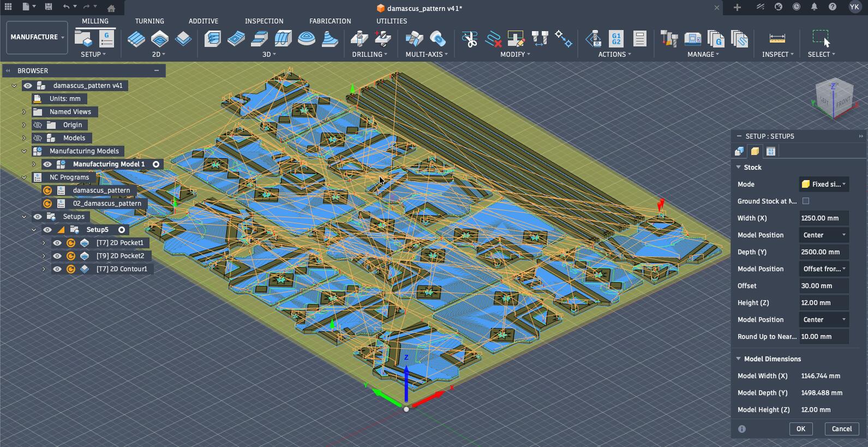Toggle visibility of damascus_pattern v41 root
This screenshot has height=447, width=868.
28,86
